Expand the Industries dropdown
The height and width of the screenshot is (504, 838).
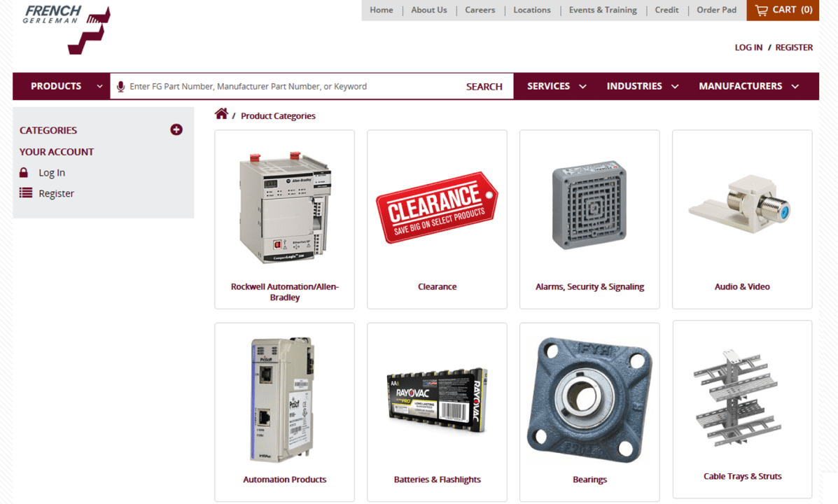pos(643,86)
